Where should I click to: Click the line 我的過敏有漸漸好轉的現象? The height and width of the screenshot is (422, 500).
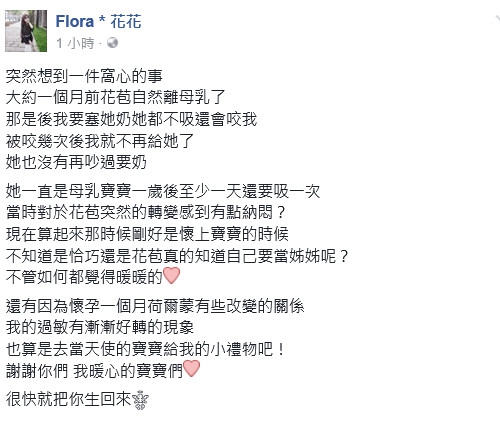coord(100,328)
